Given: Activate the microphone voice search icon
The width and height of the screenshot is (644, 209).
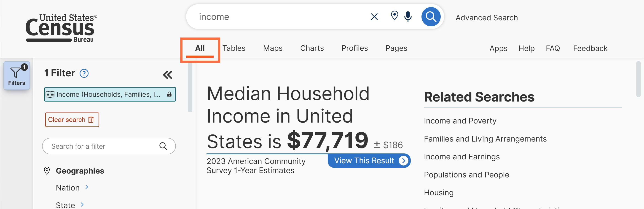Looking at the screenshot, I should click(408, 16).
